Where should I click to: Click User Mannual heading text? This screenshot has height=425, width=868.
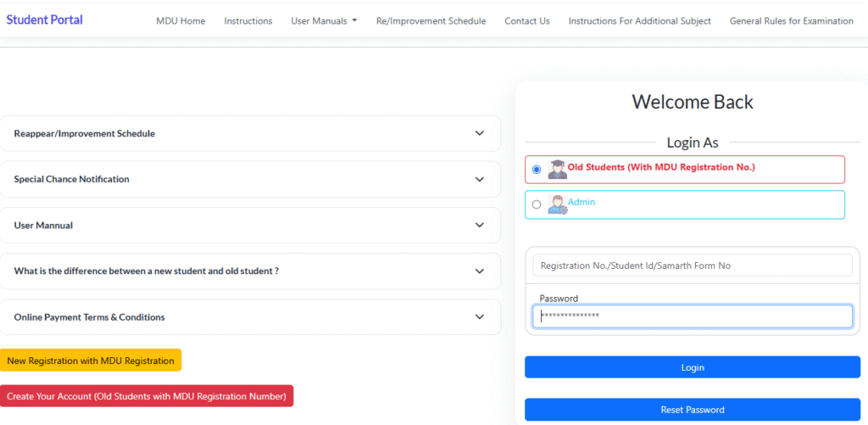coord(43,226)
